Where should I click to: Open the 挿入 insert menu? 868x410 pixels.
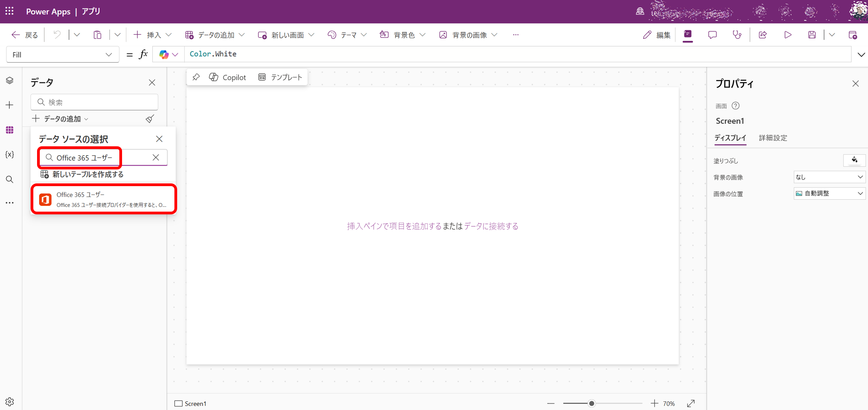(x=152, y=35)
